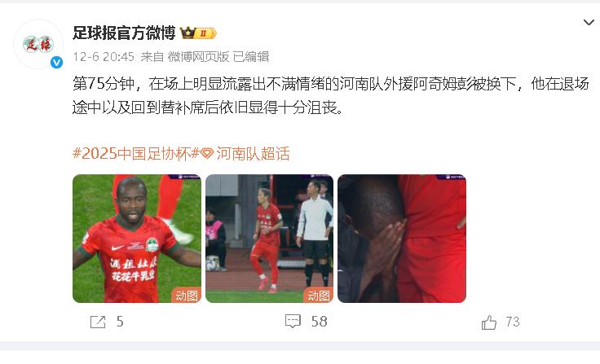Image resolution: width=600 pixels, height=364 pixels.
Task: Click the 12-6 20:45 timestamp
Action: 104,57
